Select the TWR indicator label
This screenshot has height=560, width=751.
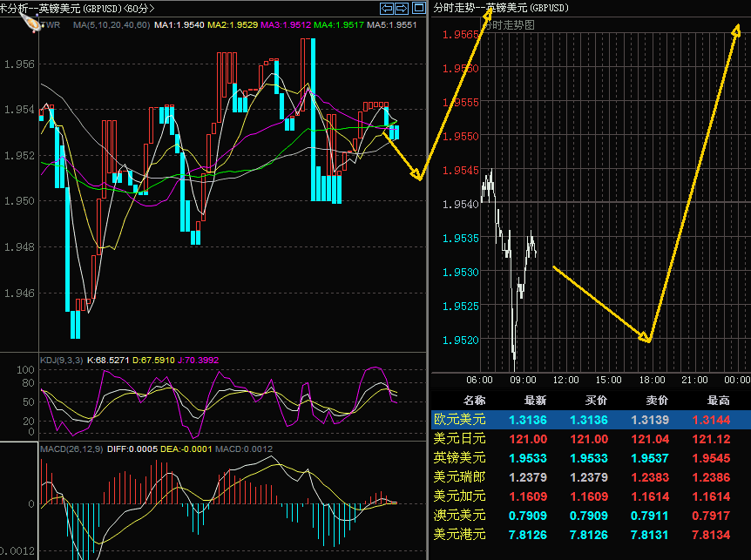51,25
